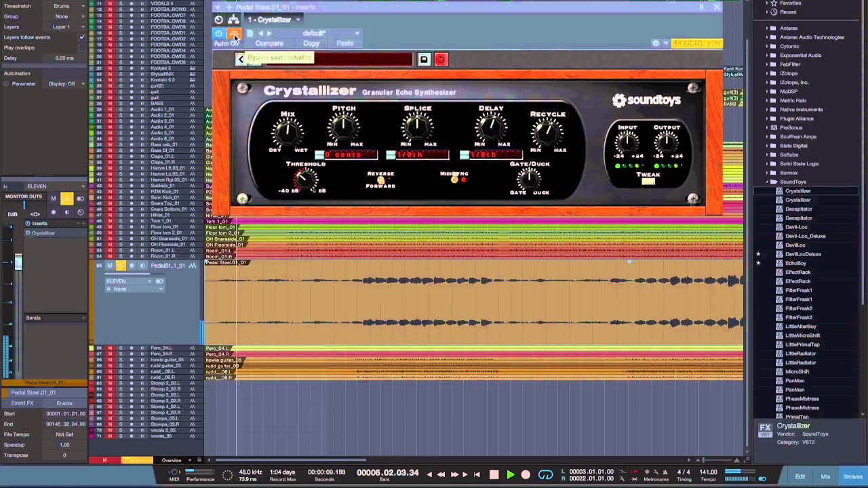Expand the Slate Digital folder
868x488 pixels.
pos(767,146)
